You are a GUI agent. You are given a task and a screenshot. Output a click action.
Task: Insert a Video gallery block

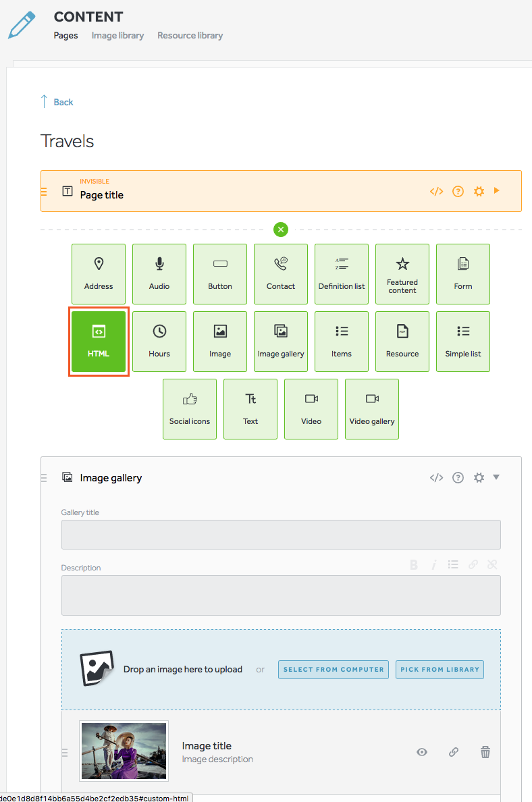pos(372,409)
